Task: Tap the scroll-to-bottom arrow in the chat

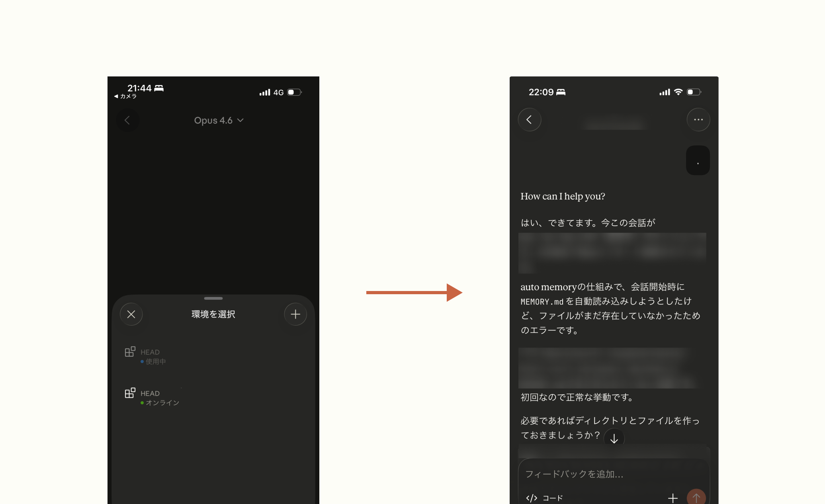Action: [x=614, y=438]
